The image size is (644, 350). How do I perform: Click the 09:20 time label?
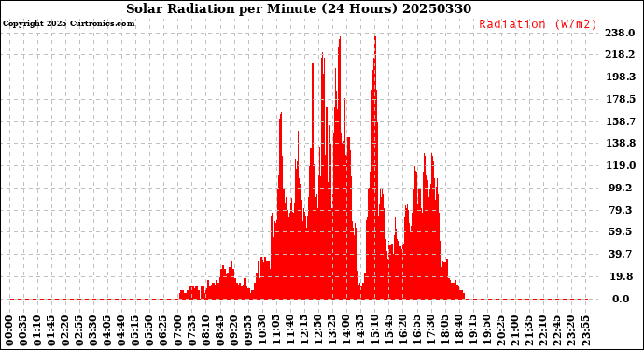click(x=234, y=331)
